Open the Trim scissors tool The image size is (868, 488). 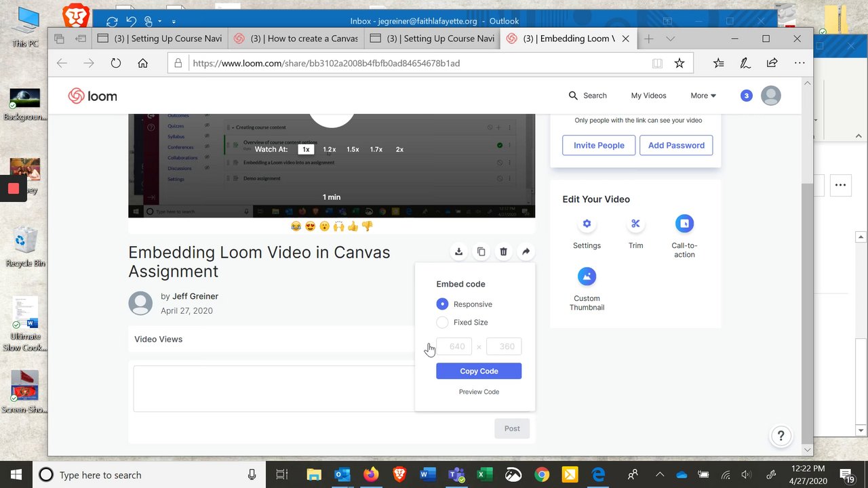tap(635, 224)
